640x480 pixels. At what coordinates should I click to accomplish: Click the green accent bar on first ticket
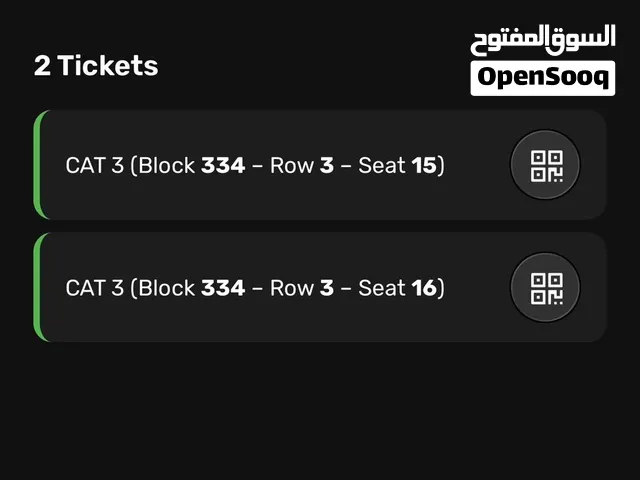pos(39,165)
